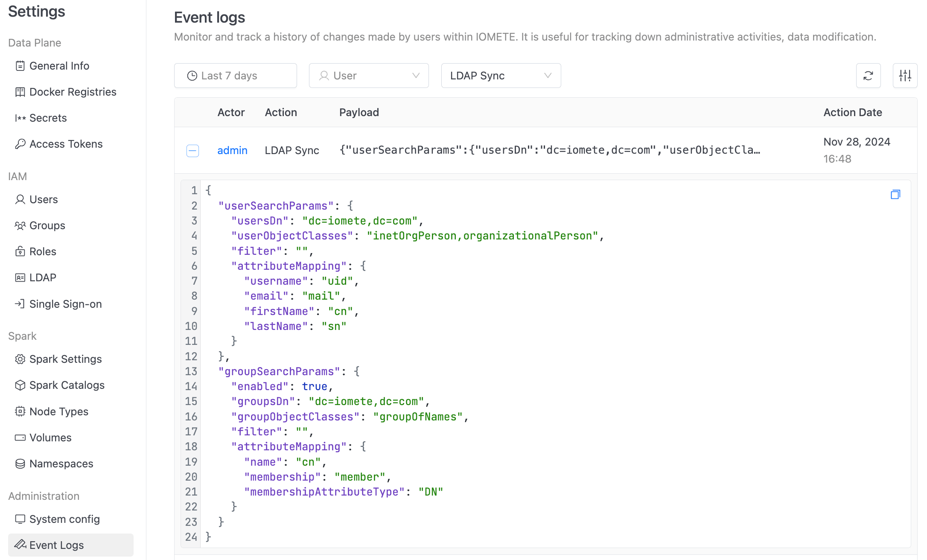Copy the JSON payload to clipboard
The width and height of the screenshot is (927, 560).
coord(895,195)
